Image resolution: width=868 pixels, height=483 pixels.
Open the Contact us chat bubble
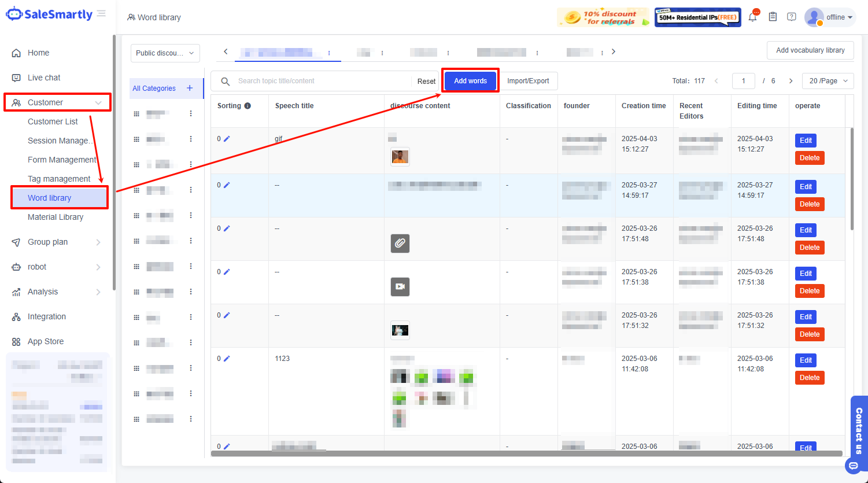(x=854, y=465)
